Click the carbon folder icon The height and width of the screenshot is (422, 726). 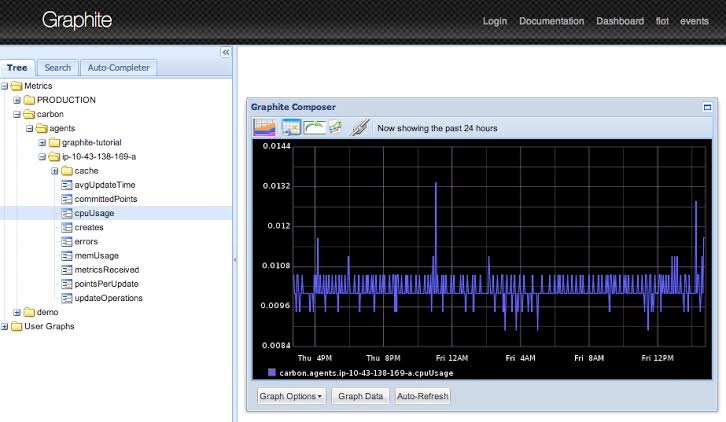[29, 114]
